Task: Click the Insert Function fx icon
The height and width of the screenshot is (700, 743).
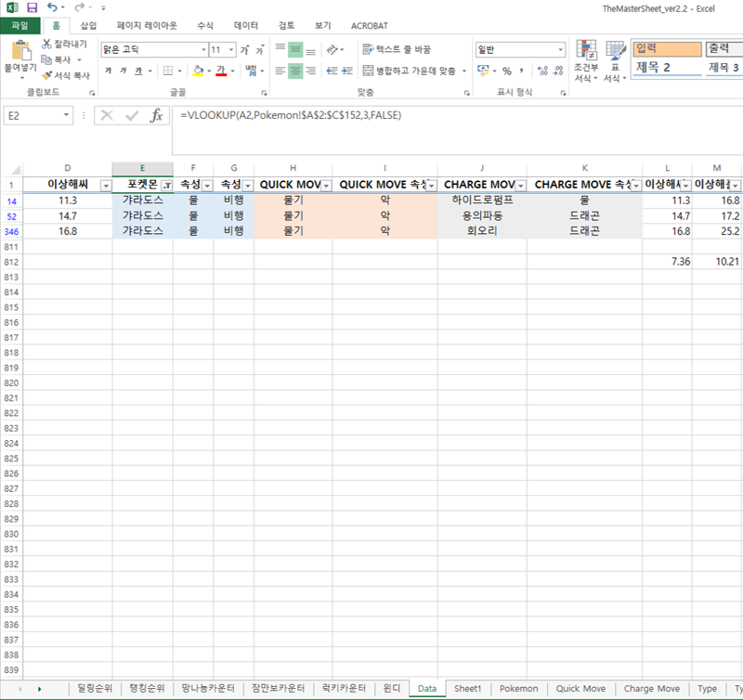Action: coord(156,115)
